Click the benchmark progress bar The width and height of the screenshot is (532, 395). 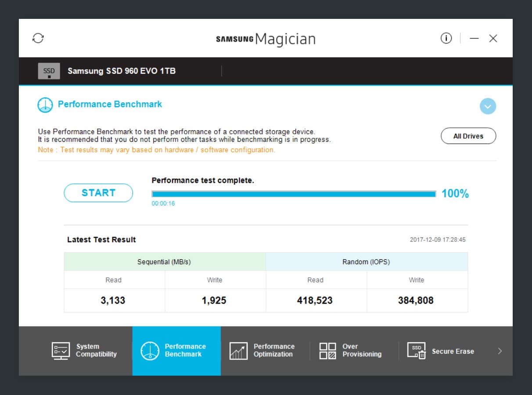[294, 194]
